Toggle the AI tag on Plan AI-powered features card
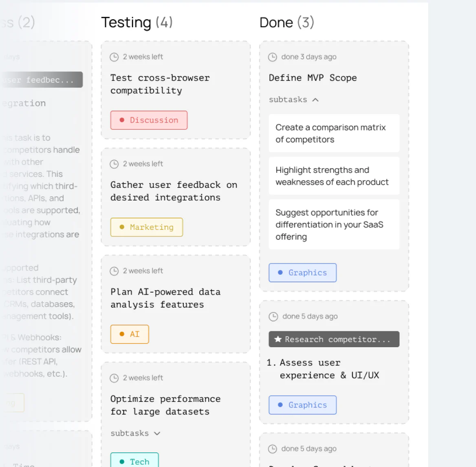This screenshot has height=467, width=476. click(130, 334)
